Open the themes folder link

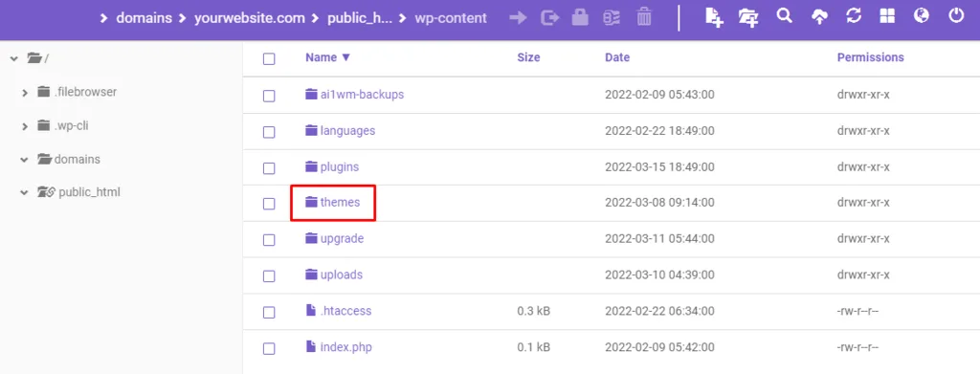tap(340, 202)
